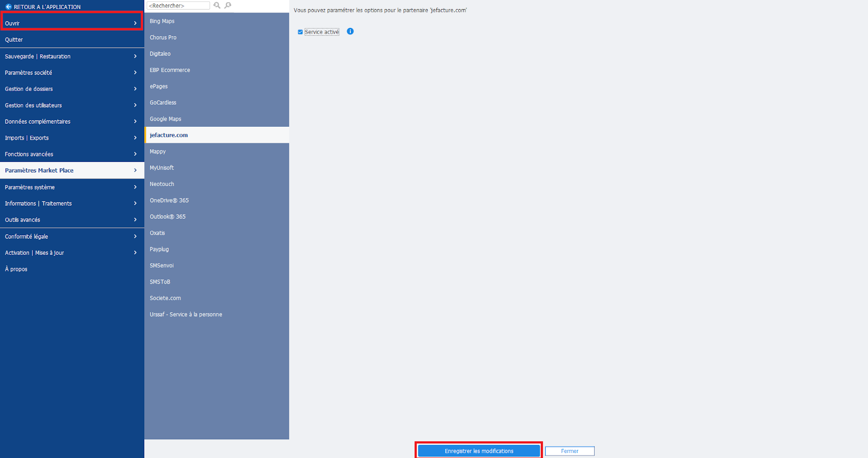The image size is (868, 458).
Task: Expand the Données complémentaires chevron
Action: pos(135,121)
